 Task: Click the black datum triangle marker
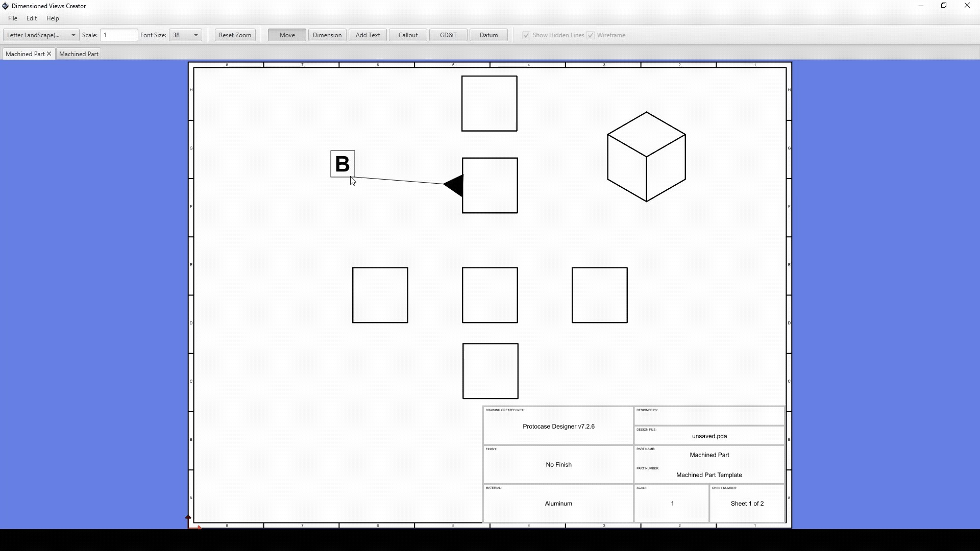455,185
